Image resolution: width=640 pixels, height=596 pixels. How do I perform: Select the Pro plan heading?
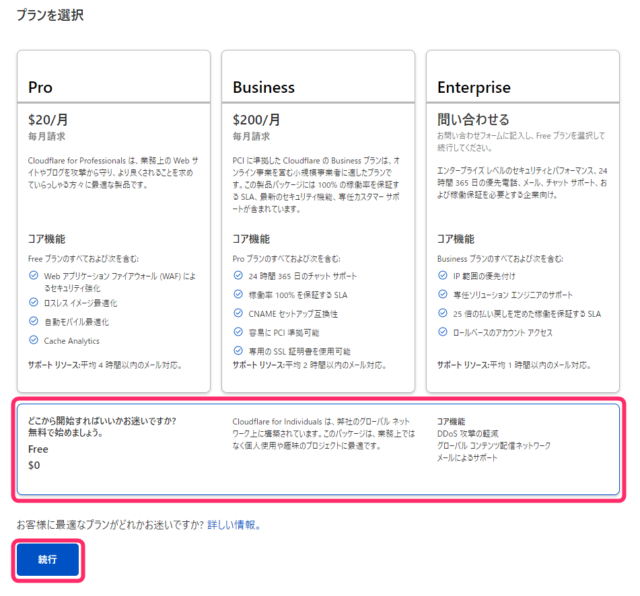pyautogui.click(x=40, y=87)
